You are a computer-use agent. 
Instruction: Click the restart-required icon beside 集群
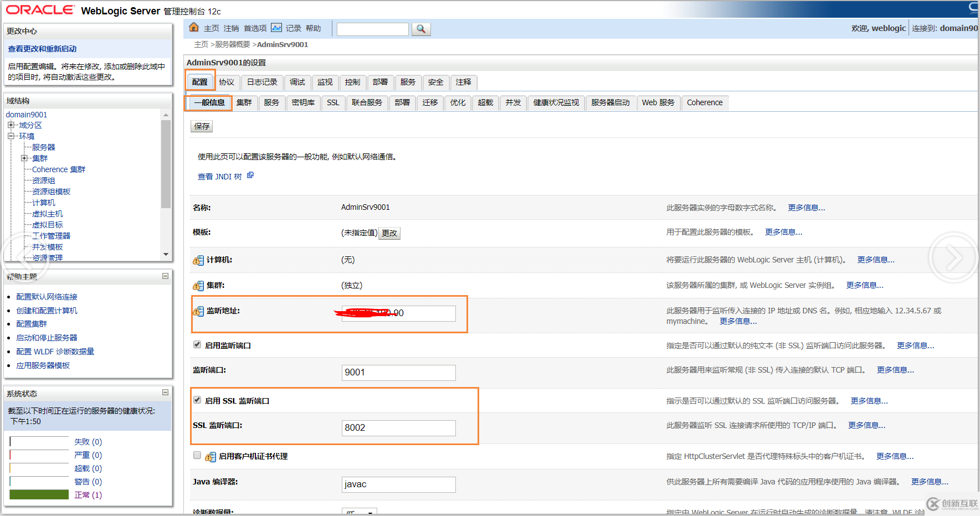pos(198,286)
